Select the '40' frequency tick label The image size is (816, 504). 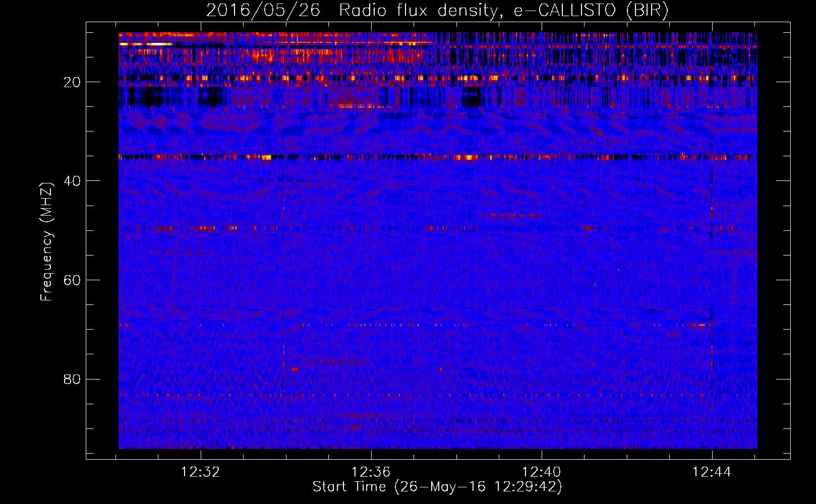(x=72, y=181)
